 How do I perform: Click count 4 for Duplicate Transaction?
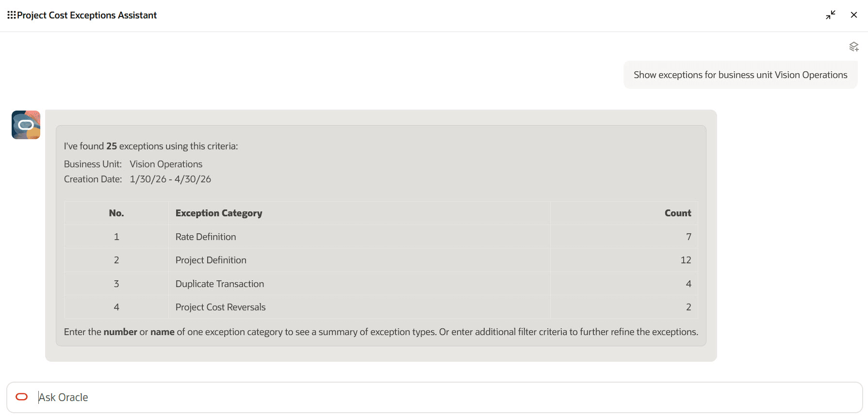pyautogui.click(x=688, y=284)
